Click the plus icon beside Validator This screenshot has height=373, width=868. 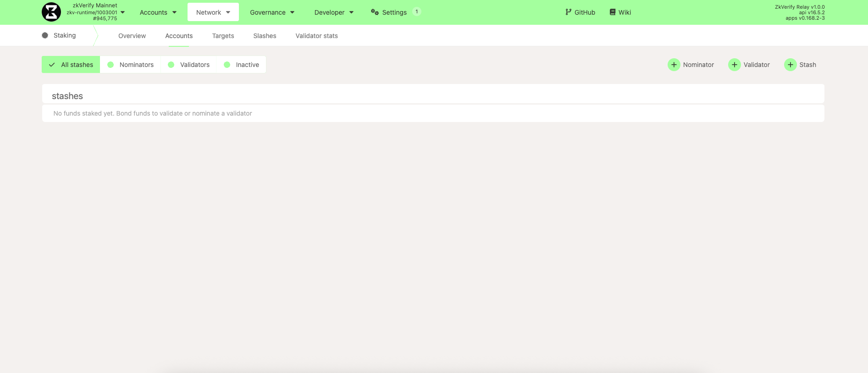pyautogui.click(x=734, y=65)
